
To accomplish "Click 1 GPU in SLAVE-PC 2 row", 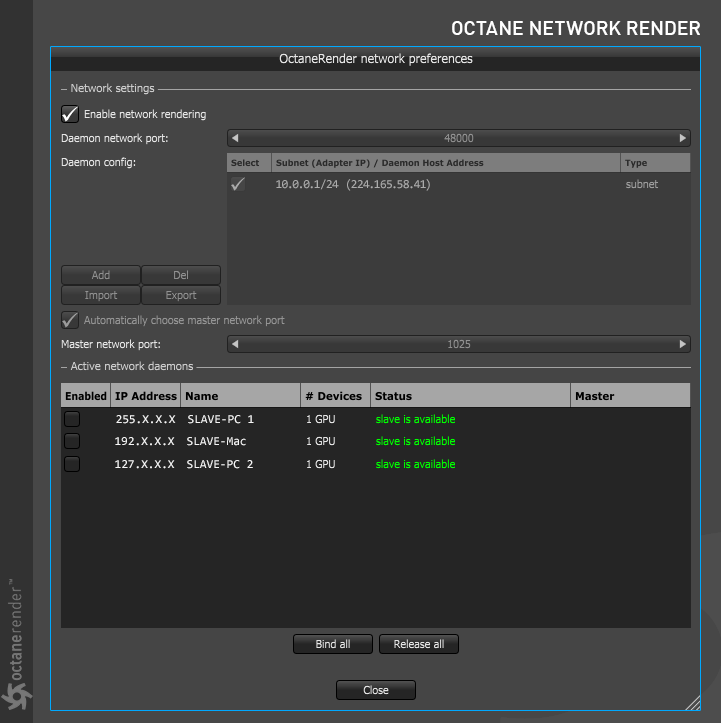I will pyautogui.click(x=321, y=464).
